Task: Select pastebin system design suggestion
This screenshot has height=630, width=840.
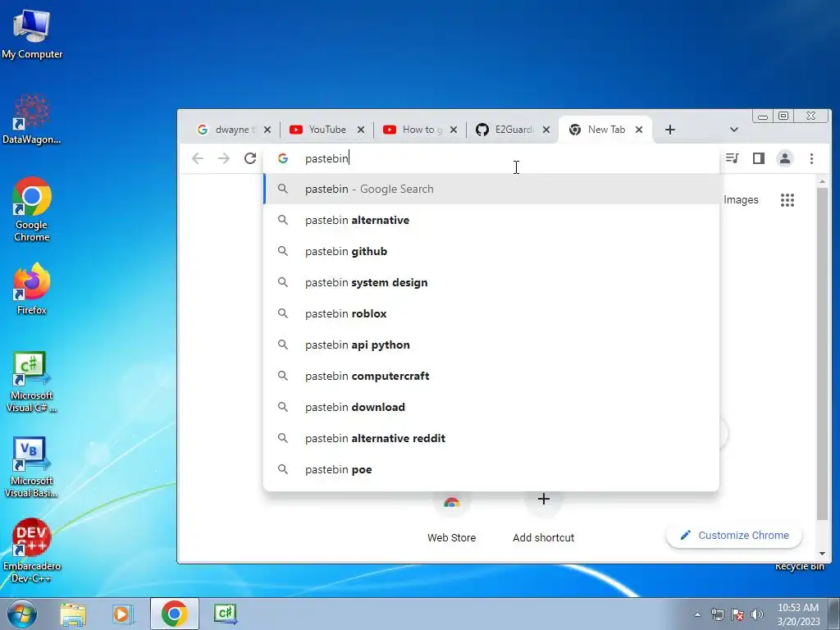Action: [x=491, y=282]
